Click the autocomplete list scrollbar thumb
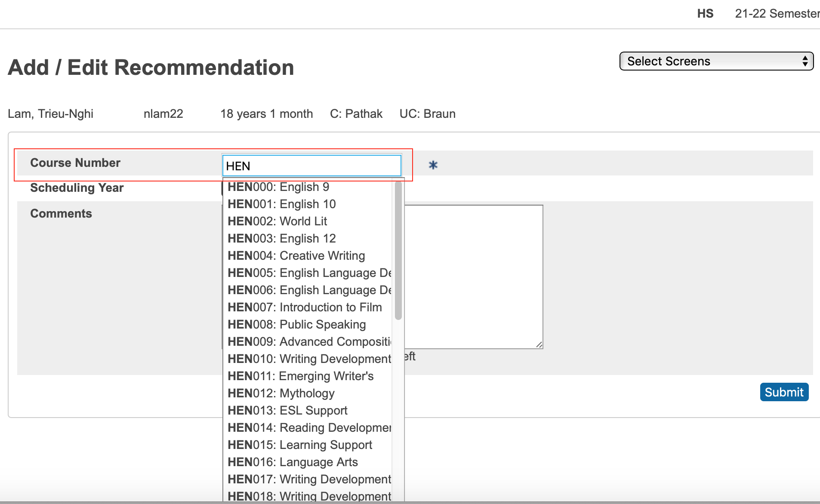The width and height of the screenshot is (820, 504). [398, 250]
